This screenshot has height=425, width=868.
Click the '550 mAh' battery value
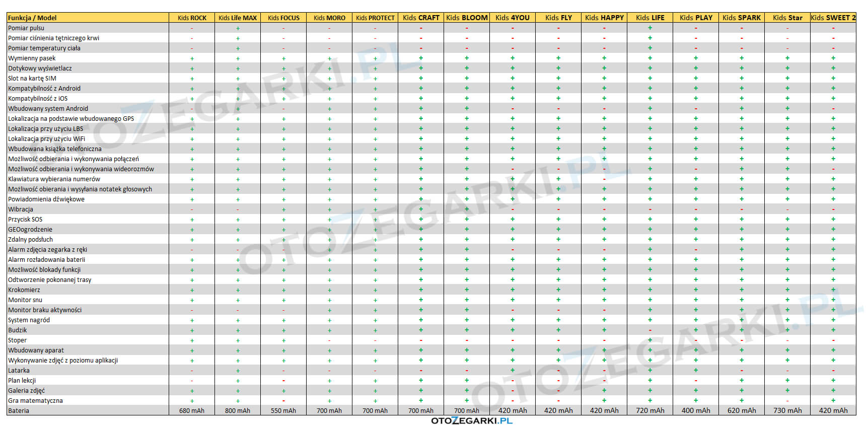click(x=283, y=411)
